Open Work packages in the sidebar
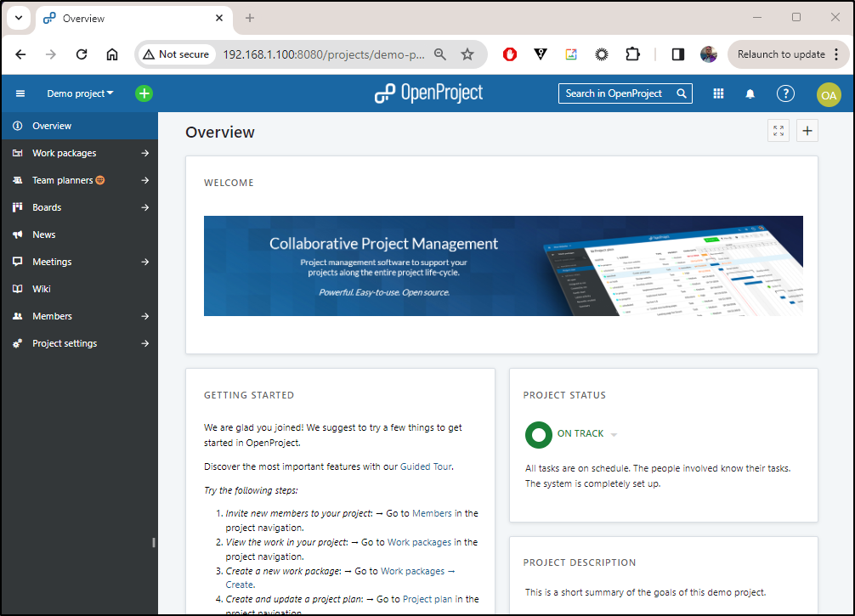855x616 pixels. pyautogui.click(x=65, y=153)
